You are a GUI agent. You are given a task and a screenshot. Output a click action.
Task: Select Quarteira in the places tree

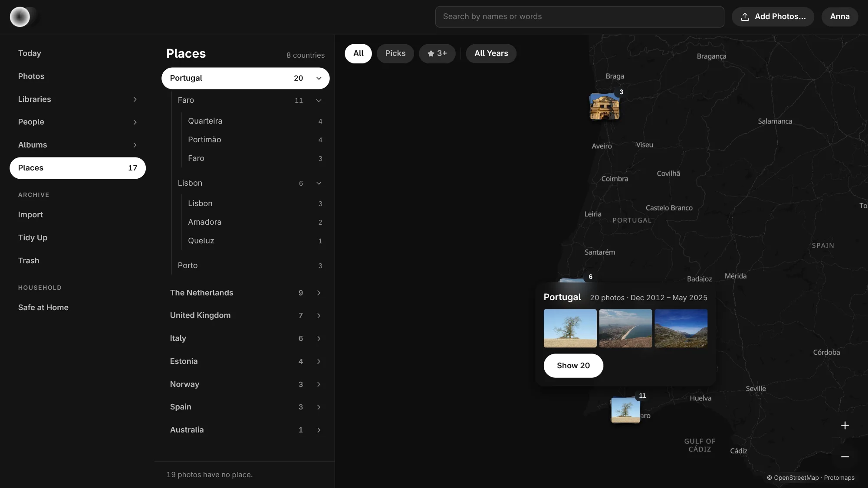(255, 121)
